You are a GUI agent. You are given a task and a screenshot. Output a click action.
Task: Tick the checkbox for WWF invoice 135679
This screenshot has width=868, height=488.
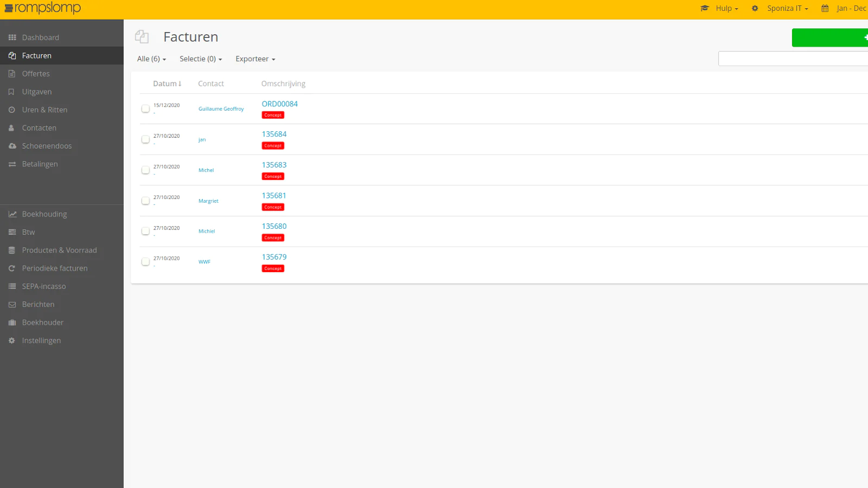click(145, 262)
